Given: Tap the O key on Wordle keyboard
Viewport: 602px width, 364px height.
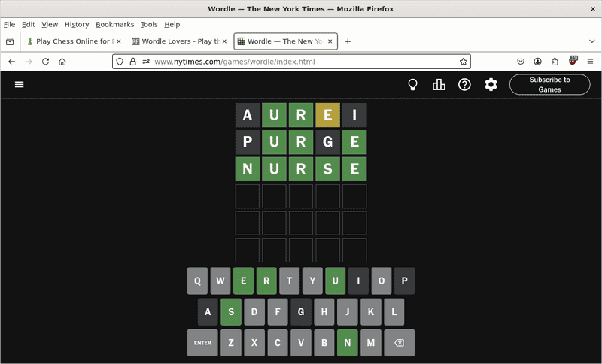Looking at the screenshot, I should coord(382,281).
